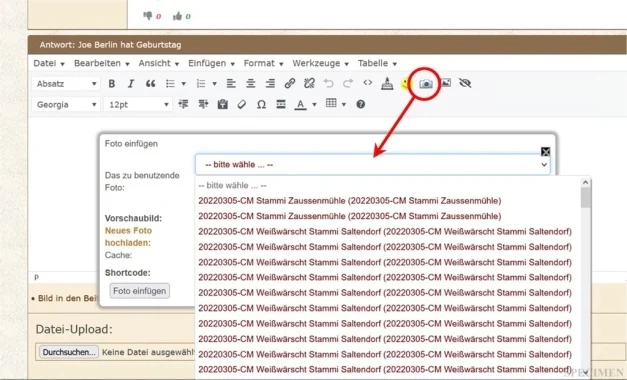Redo the last edit
The image size is (627, 380).
[348, 83]
